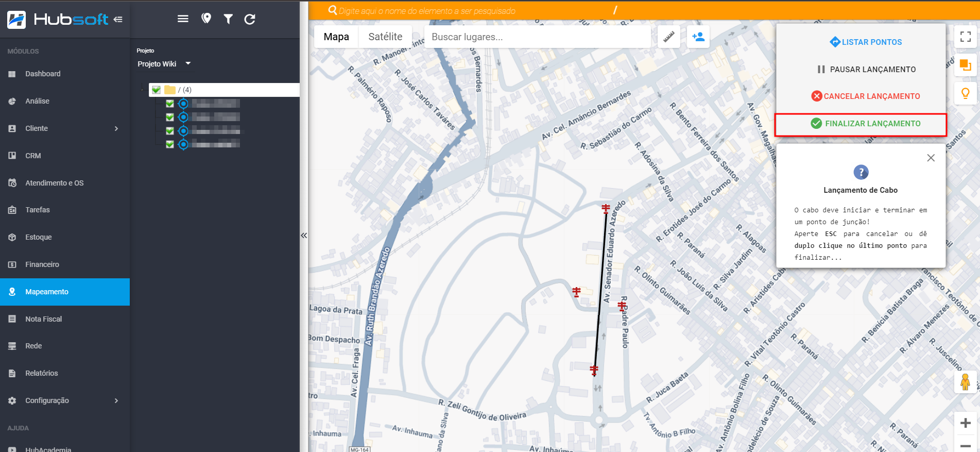The height and width of the screenshot is (452, 980).
Task: Select the Street View pegman
Action: (966, 382)
